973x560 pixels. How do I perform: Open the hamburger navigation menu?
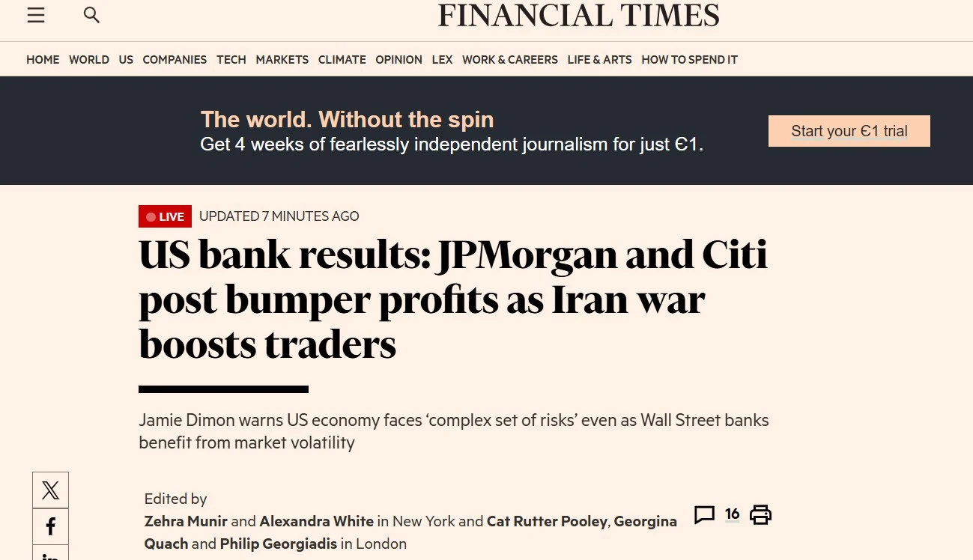[36, 15]
